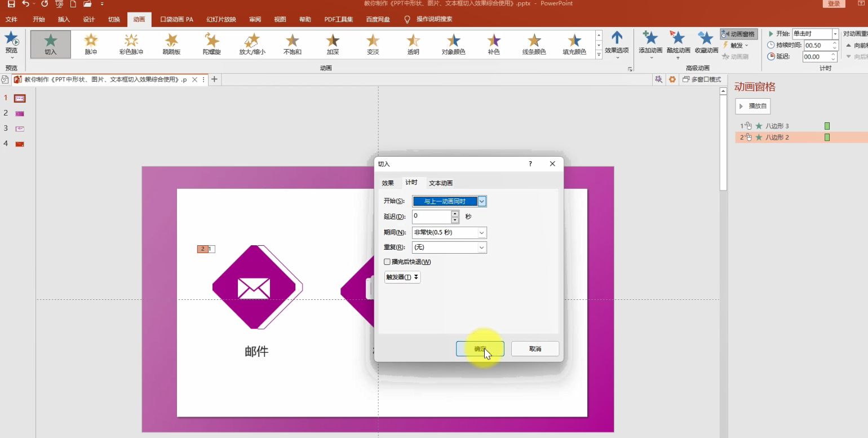Click the Undo arrow icon
The height and width of the screenshot is (438, 868).
tap(25, 4)
